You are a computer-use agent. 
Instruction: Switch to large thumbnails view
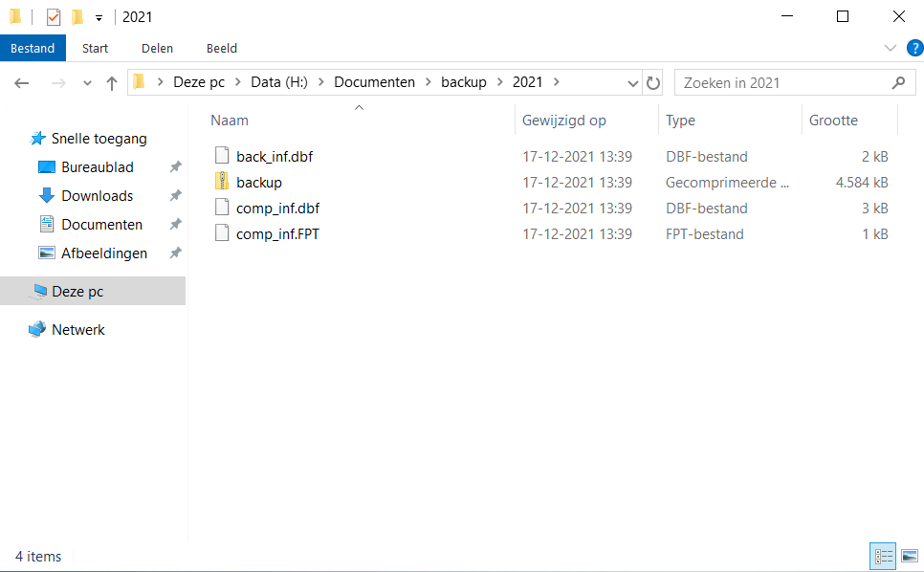click(x=909, y=556)
